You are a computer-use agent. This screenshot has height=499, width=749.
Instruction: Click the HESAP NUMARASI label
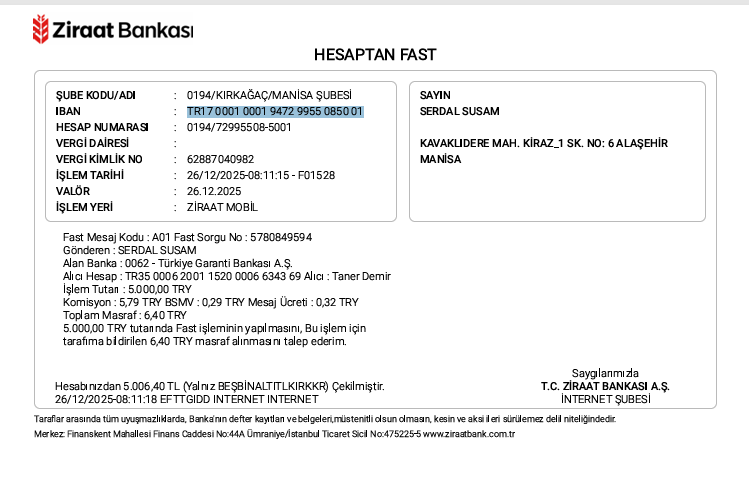[x=102, y=127]
